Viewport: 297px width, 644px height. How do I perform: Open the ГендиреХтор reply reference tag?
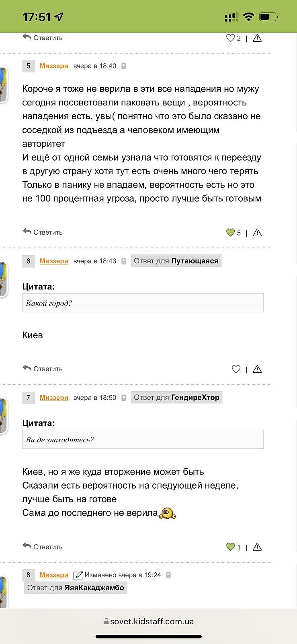[x=176, y=398]
